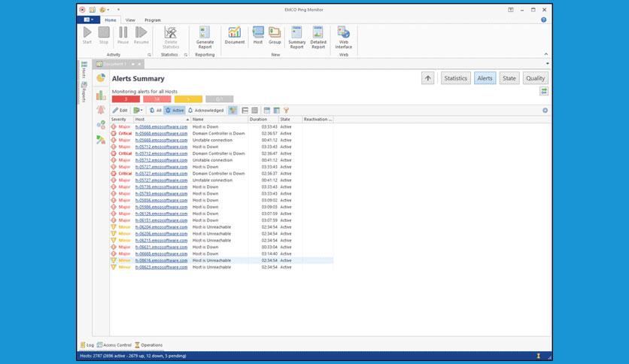This screenshot has width=629, height=364.
Task: Click the Edit pencil button in alerts toolbar
Action: 120,111
